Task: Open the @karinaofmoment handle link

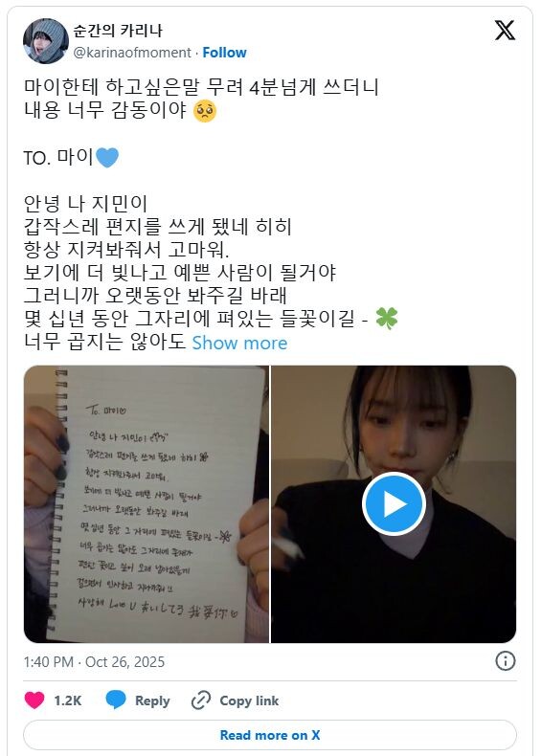Action: coord(132,52)
